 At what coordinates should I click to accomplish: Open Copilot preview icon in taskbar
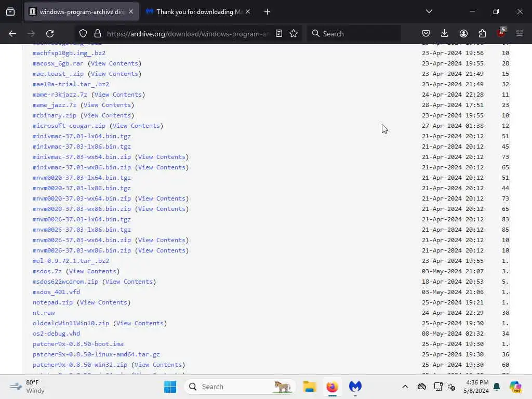point(515,387)
